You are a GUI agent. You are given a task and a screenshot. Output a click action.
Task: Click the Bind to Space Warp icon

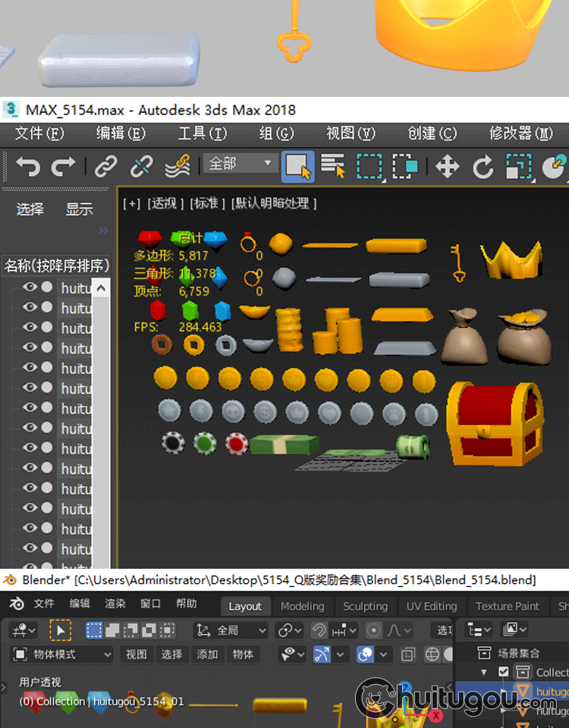(x=178, y=166)
